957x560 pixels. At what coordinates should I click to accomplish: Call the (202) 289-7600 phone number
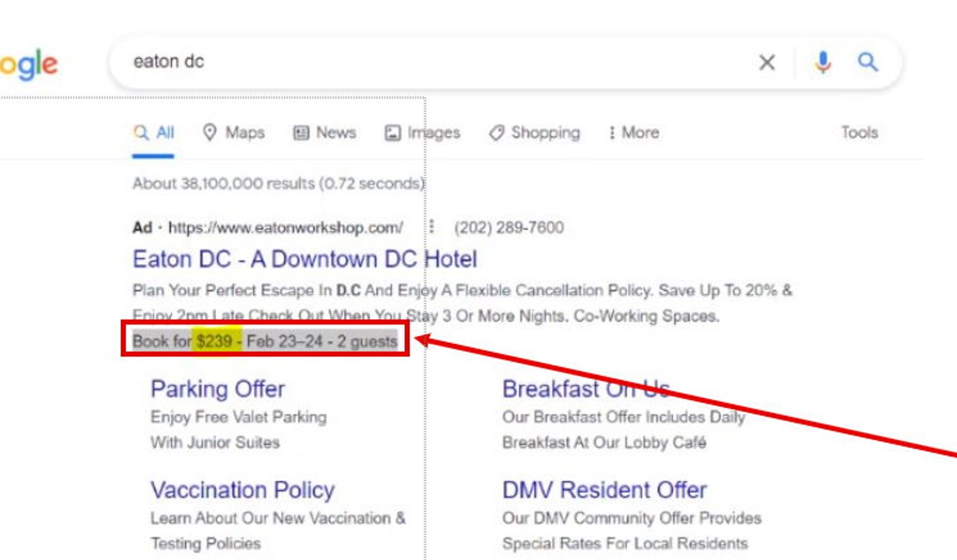pyautogui.click(x=509, y=227)
